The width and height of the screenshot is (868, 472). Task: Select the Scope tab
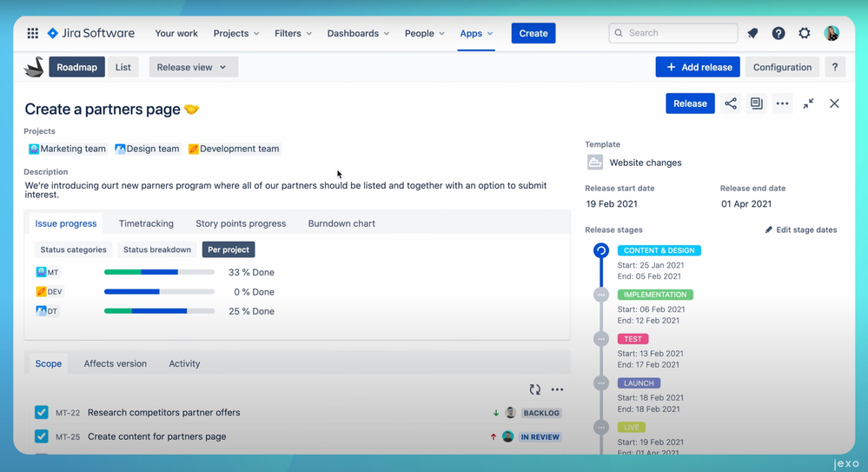coord(49,363)
